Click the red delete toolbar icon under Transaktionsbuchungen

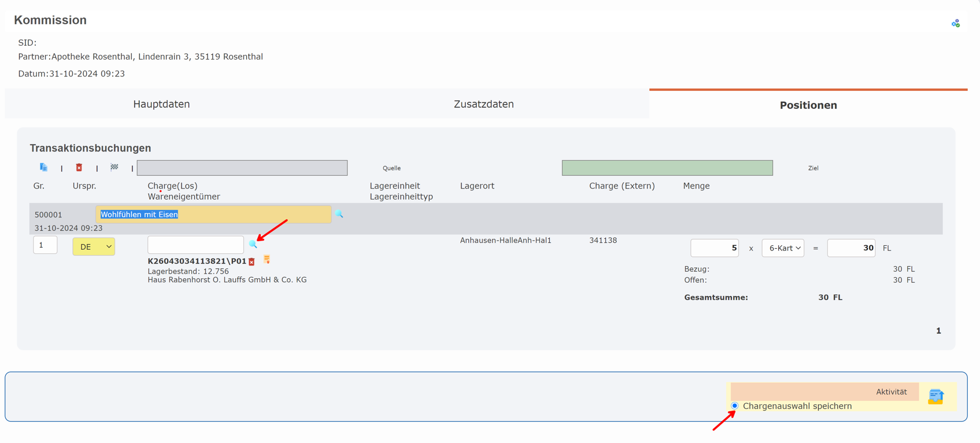[x=79, y=167]
